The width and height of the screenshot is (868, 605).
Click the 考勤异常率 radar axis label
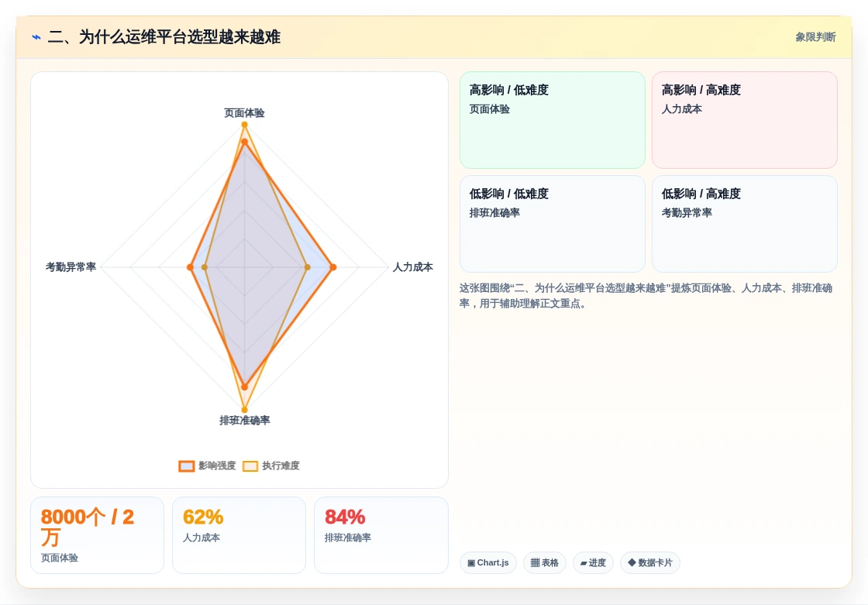click(x=71, y=266)
